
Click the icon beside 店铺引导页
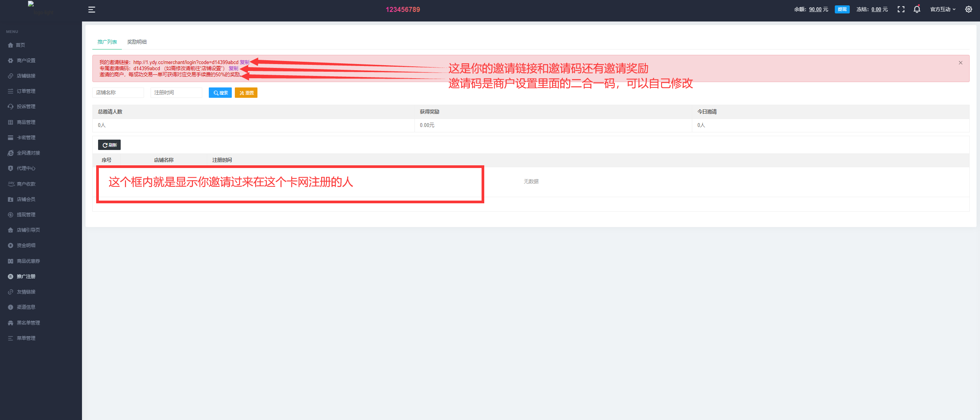tap(10, 230)
